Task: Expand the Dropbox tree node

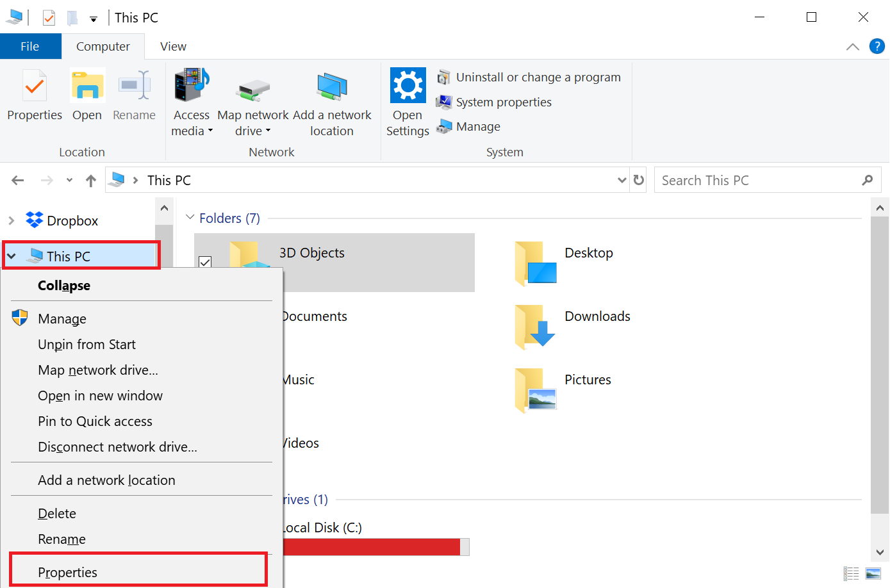Action: pos(12,221)
